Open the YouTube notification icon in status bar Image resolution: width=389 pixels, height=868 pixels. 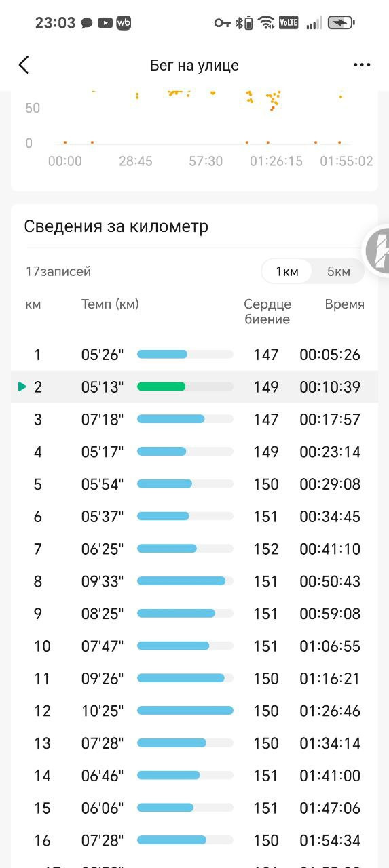(105, 22)
